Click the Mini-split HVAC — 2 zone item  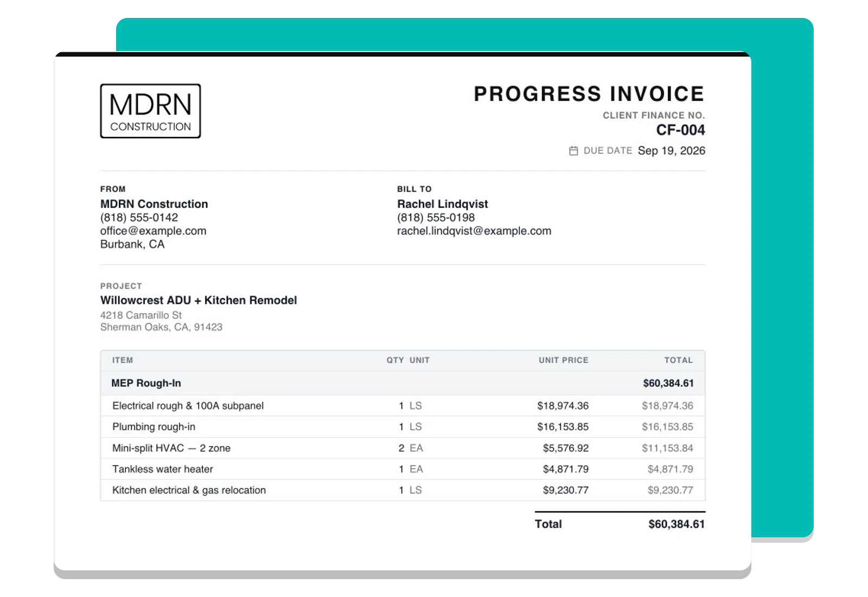(x=171, y=448)
